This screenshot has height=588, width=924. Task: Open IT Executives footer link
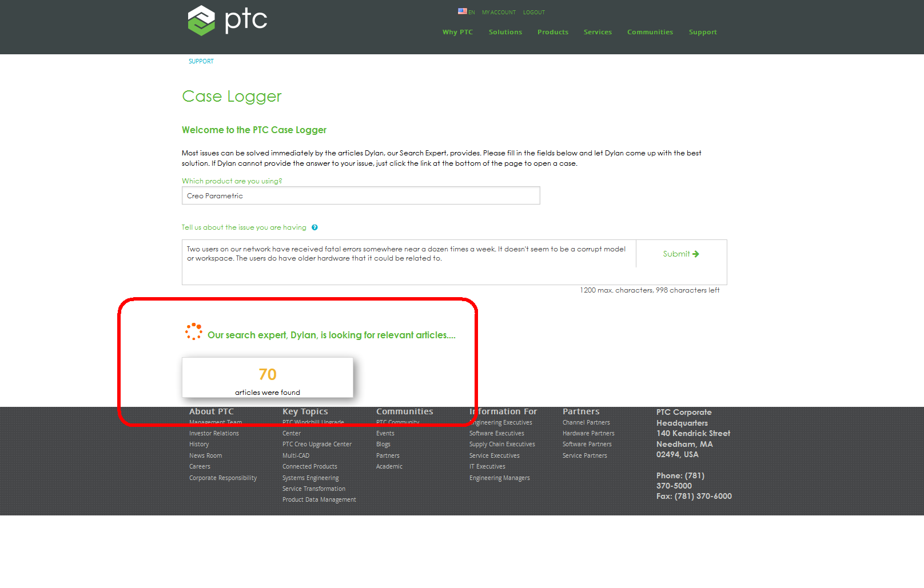[487, 466]
